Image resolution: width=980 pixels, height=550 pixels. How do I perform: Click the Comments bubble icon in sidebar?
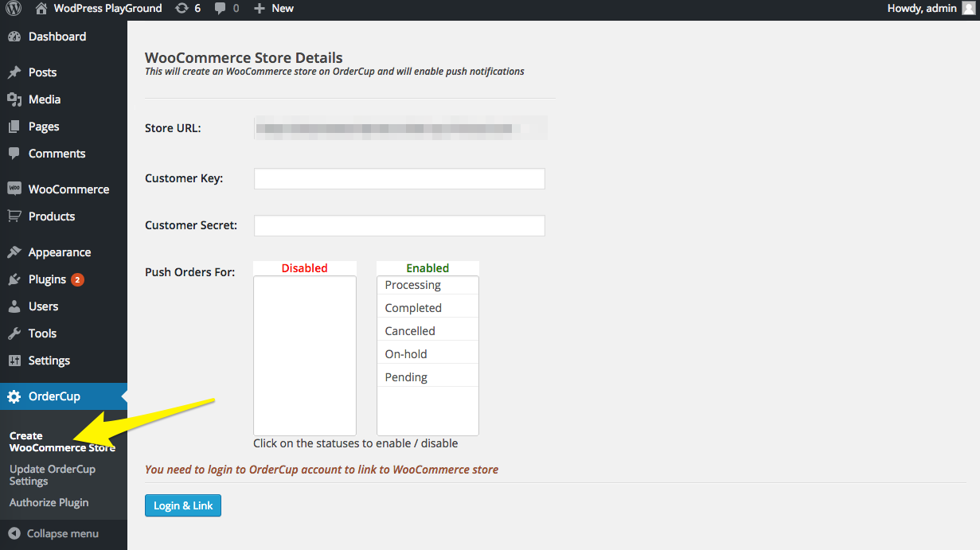14,154
